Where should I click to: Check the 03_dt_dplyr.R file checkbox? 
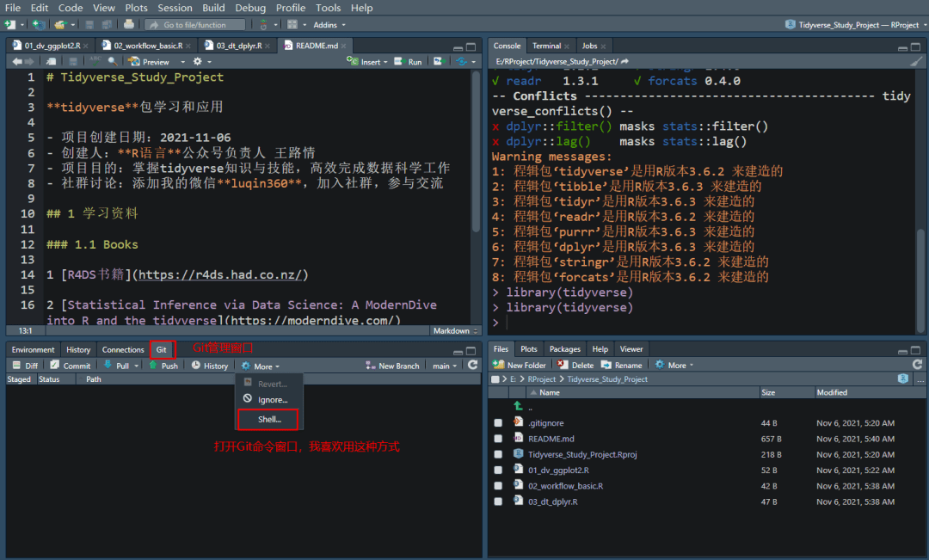tap(498, 502)
